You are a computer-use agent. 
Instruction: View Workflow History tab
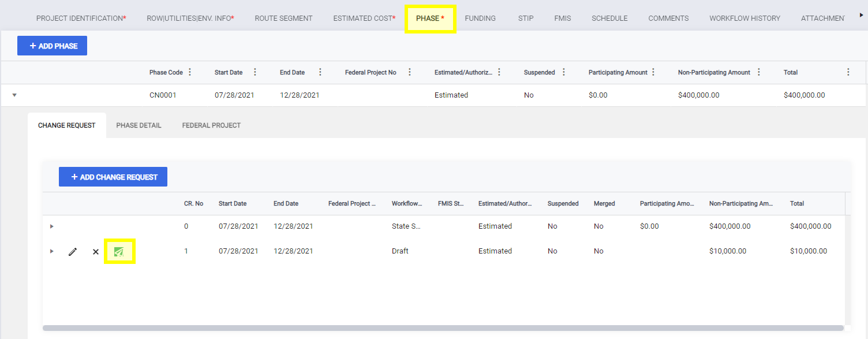tap(745, 18)
